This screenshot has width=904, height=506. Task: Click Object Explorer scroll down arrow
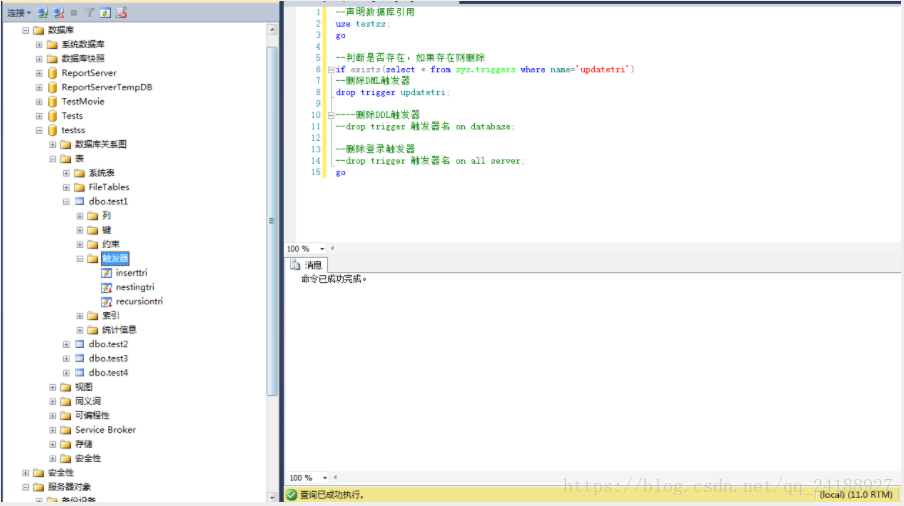[x=272, y=497]
